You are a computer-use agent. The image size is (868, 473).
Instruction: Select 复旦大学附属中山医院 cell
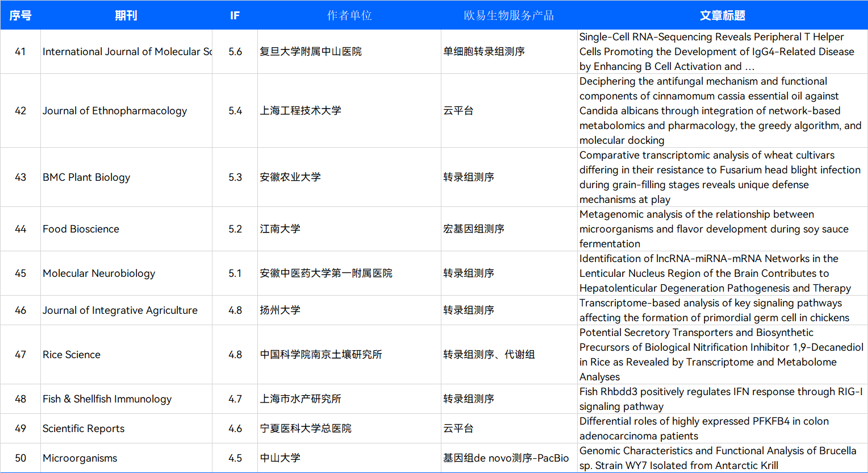(x=349, y=52)
